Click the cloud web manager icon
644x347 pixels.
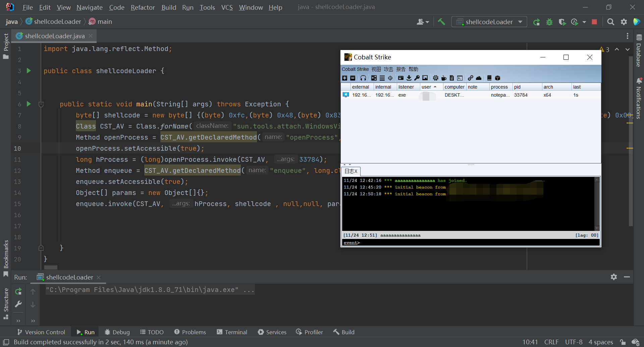tap(479, 78)
